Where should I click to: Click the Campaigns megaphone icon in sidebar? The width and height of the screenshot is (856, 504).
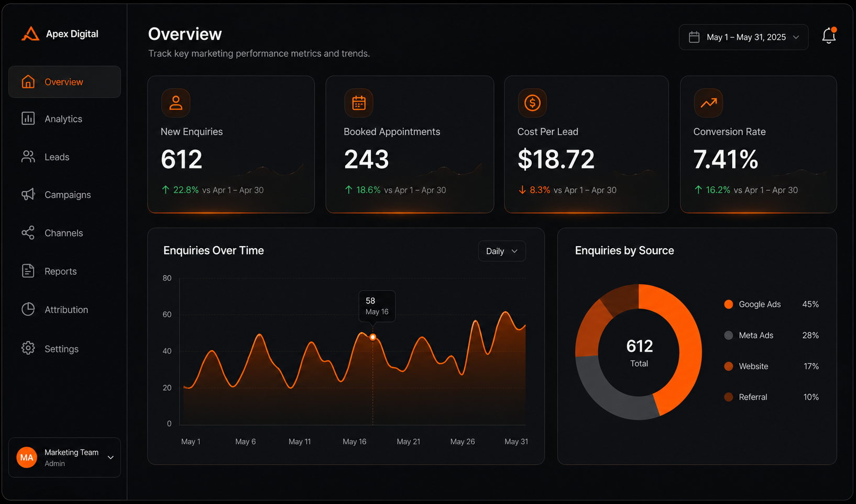28,194
